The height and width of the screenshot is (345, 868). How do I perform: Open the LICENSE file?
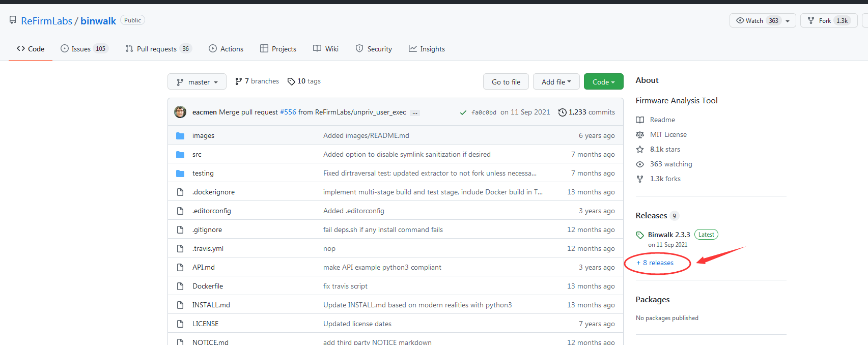tap(205, 324)
